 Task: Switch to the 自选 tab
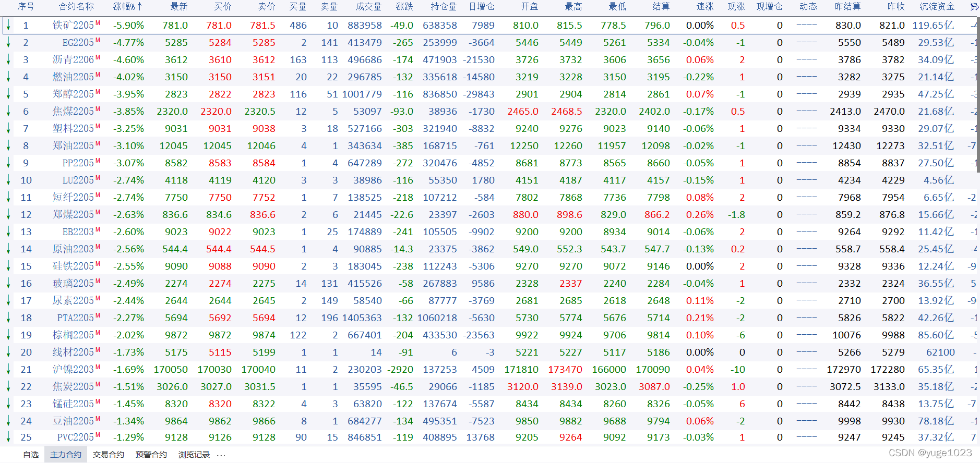click(31, 455)
